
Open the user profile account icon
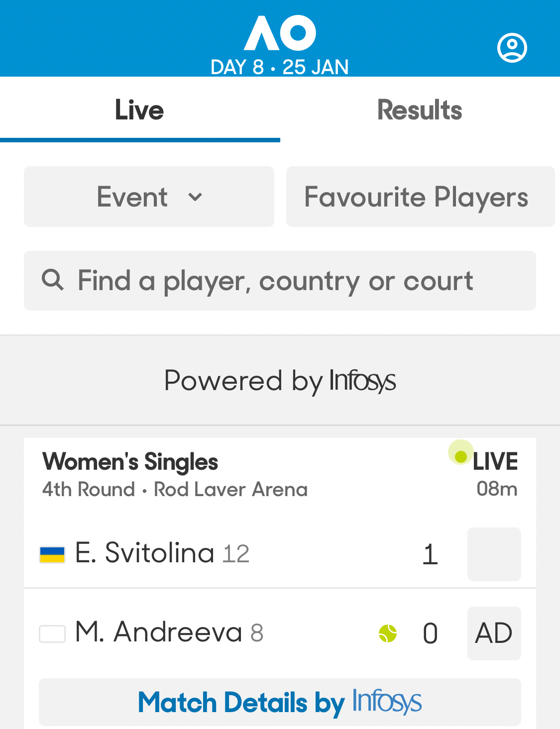click(x=512, y=48)
